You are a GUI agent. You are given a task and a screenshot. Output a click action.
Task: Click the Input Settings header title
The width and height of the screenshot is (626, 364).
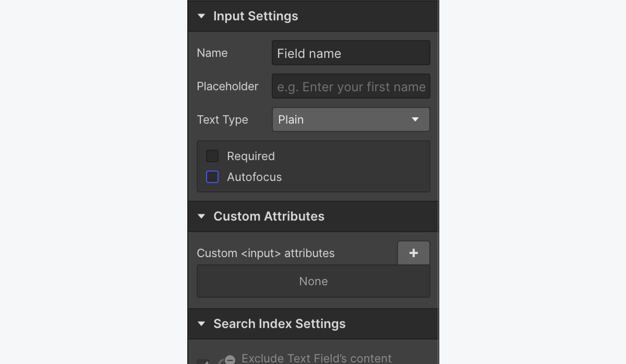coord(256,16)
